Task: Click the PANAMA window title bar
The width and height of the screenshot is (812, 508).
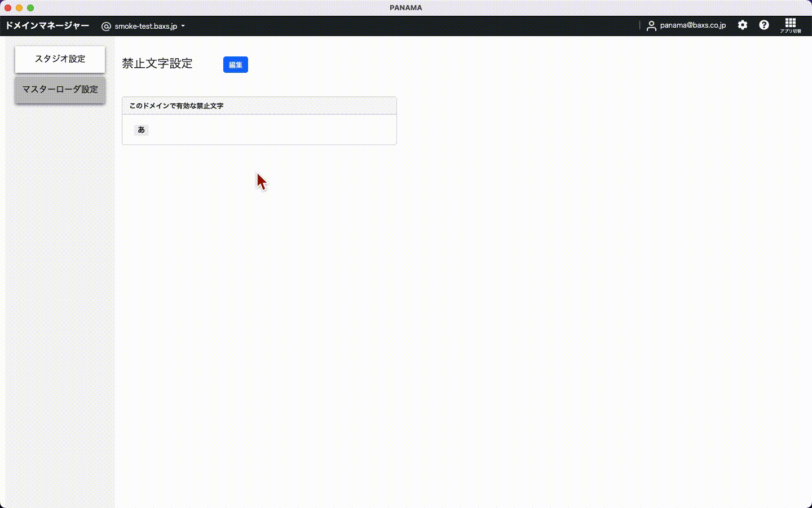Action: [x=405, y=8]
